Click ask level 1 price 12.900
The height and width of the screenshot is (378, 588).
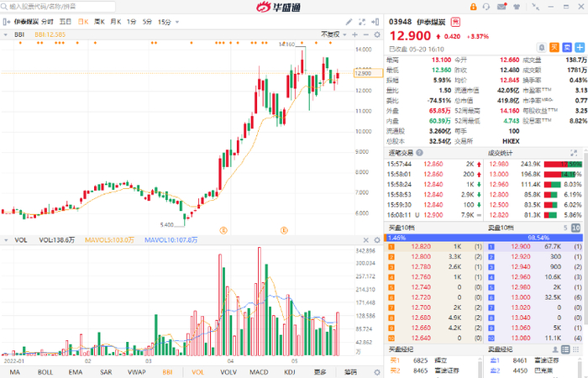click(521, 246)
